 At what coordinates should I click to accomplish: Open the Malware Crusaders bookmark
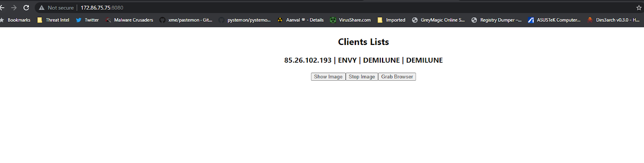pyautogui.click(x=130, y=20)
